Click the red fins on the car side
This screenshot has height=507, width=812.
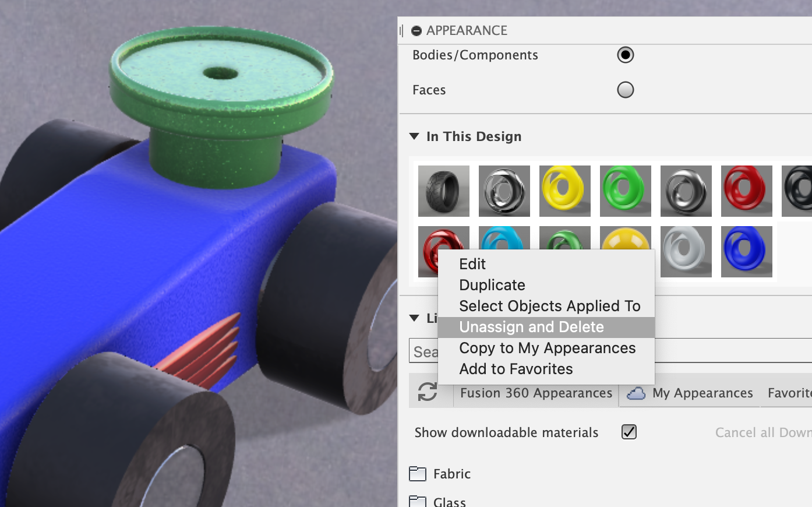(x=201, y=353)
